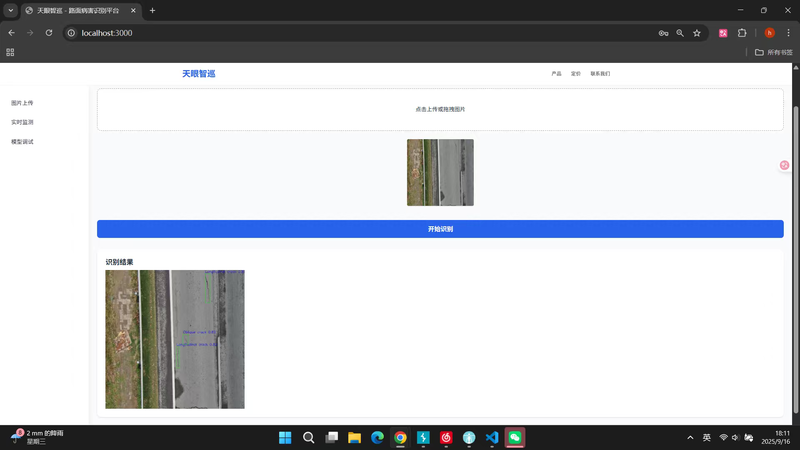This screenshot has width=800, height=450.
Task: Open the recognition result image
Action: click(175, 339)
